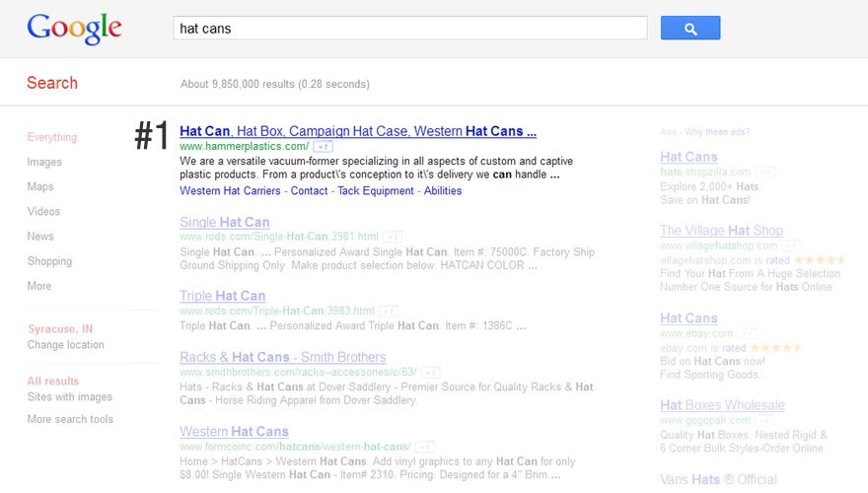Open Hat Cans ad from ebay

click(x=688, y=318)
